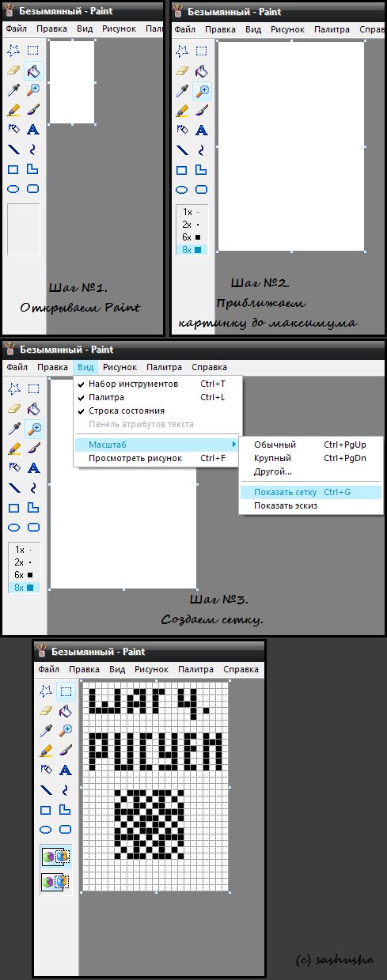Screen dimensions: 387x980
Task: Select Magnifier tool in Step 1 window
Action: pyautogui.click(x=33, y=90)
